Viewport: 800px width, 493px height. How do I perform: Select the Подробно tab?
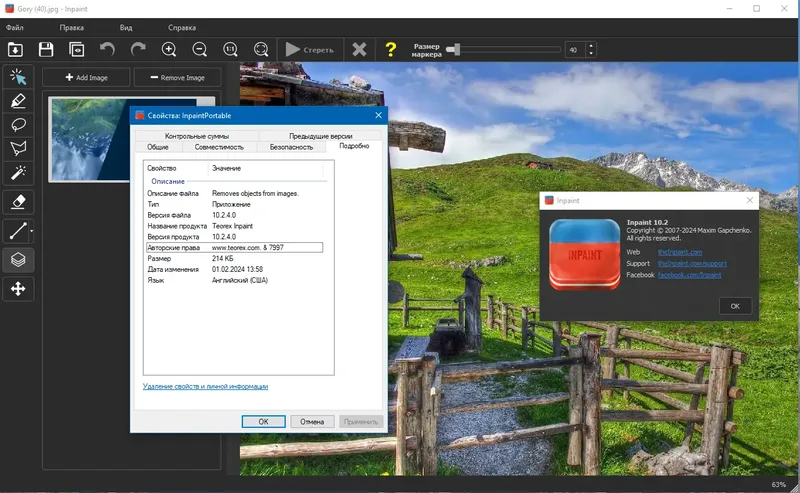tap(354, 146)
